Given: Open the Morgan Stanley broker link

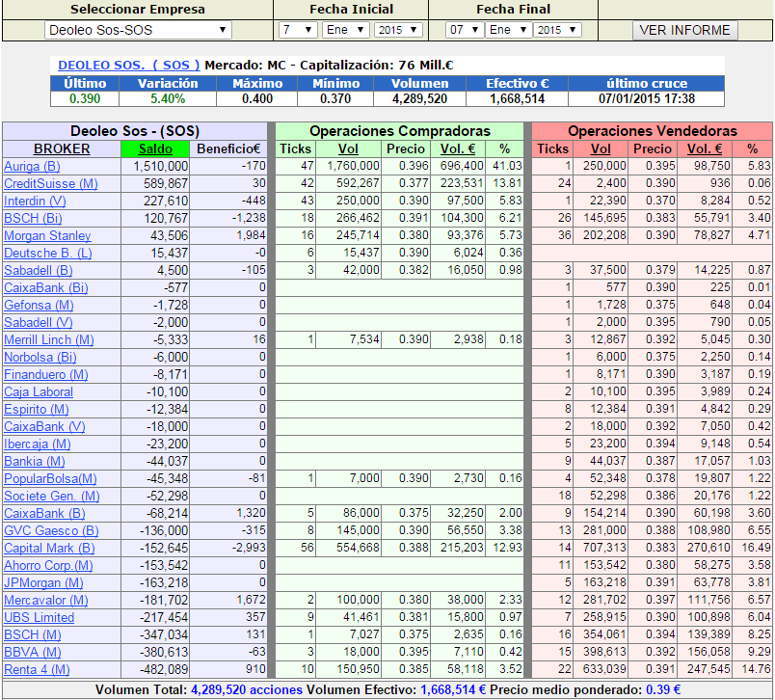Looking at the screenshot, I should coord(47,235).
